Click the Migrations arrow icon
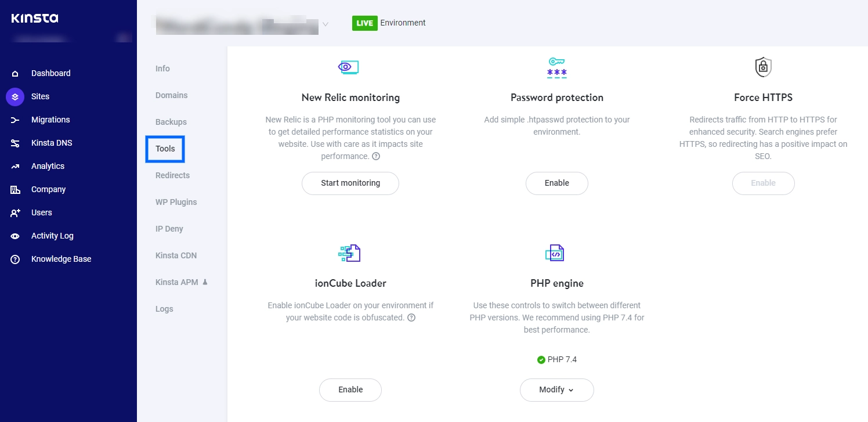 15,120
